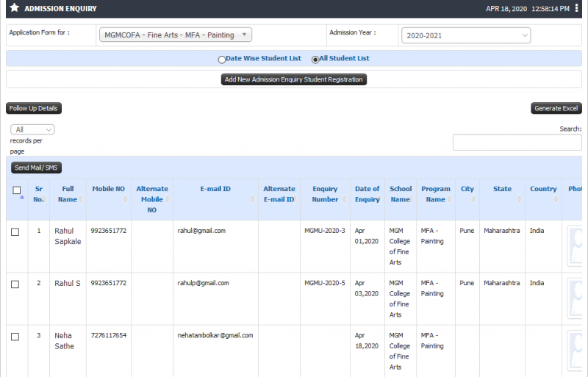588x377 pixels.
Task: Click email nehatambolkar@gmail.com
Action: 215,335
